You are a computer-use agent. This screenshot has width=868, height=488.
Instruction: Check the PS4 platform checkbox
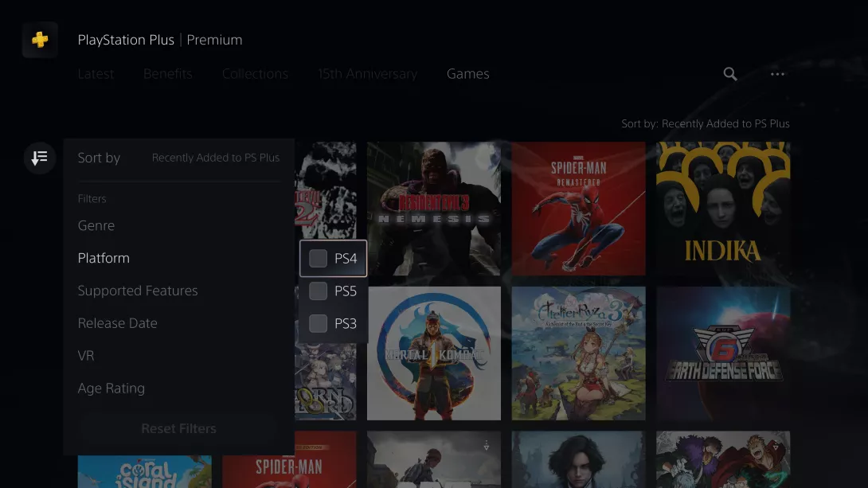[x=319, y=259]
